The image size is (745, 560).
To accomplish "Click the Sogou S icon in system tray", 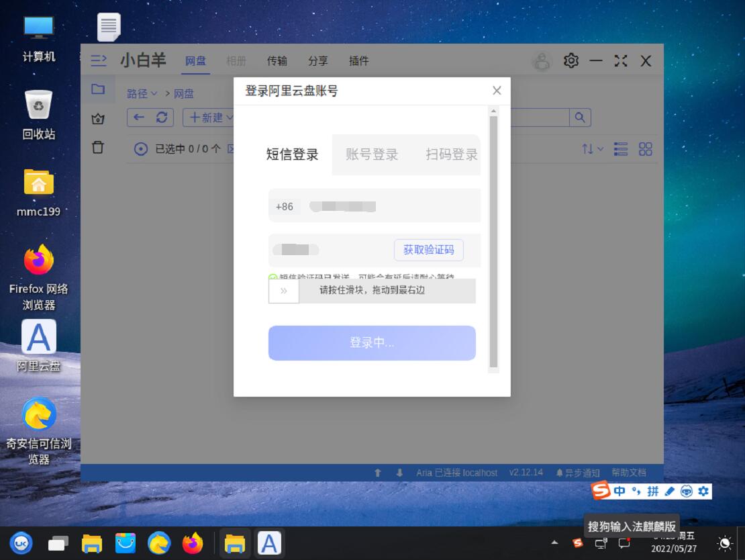I will tap(578, 543).
